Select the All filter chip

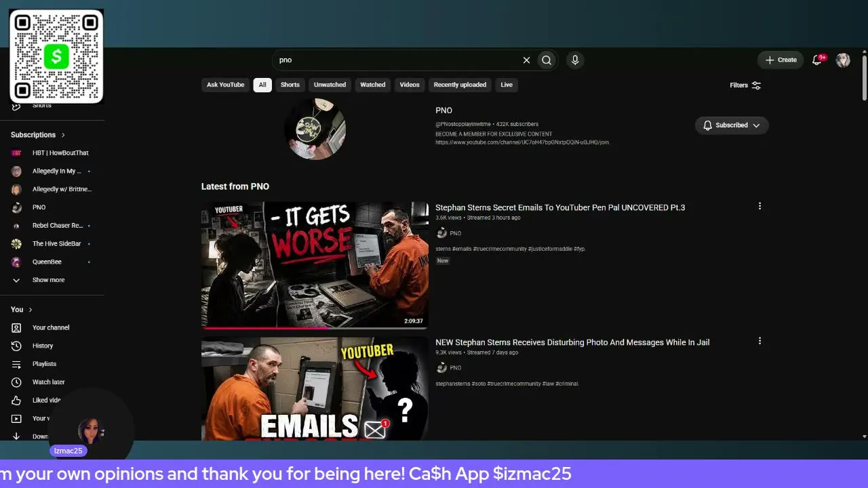[x=262, y=85]
